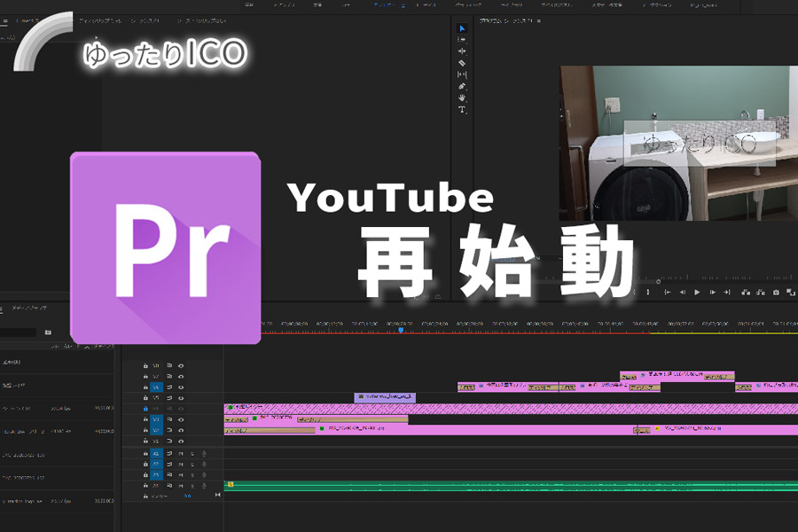The image size is (798, 532).
Task: Hide track V7 with eye icon
Action: (181, 377)
